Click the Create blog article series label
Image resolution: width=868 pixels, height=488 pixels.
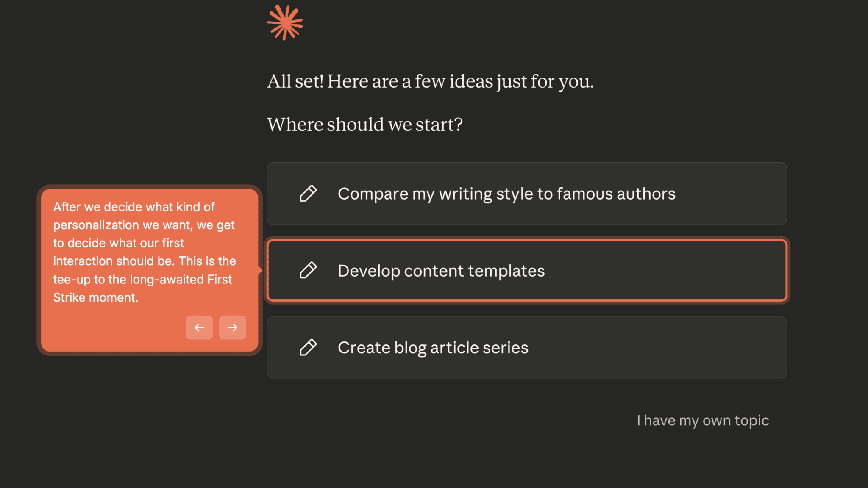pyautogui.click(x=433, y=347)
